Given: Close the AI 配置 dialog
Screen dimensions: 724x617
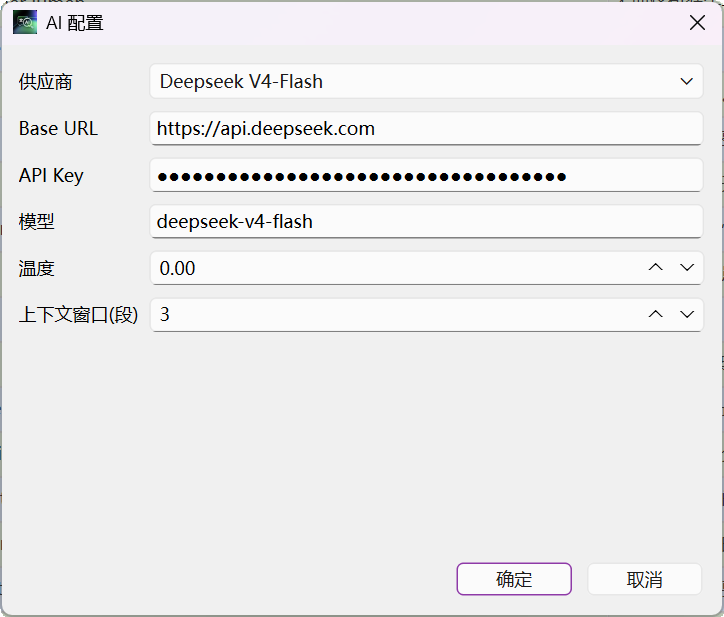Looking at the screenshot, I should click(x=697, y=22).
